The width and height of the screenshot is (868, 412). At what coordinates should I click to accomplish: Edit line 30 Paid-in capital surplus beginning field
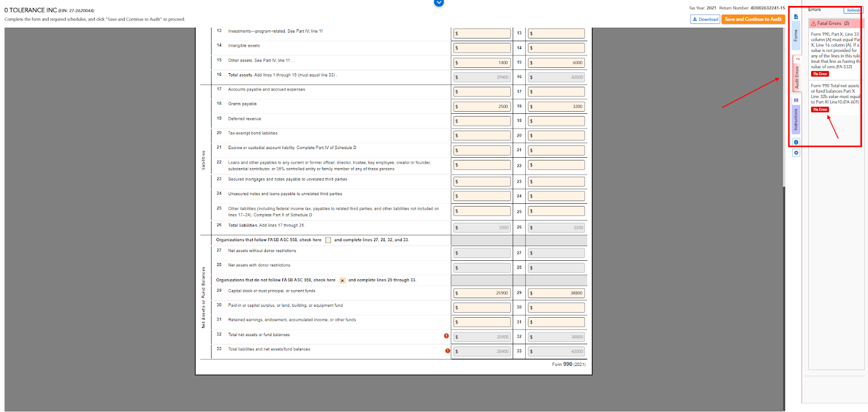482,308
